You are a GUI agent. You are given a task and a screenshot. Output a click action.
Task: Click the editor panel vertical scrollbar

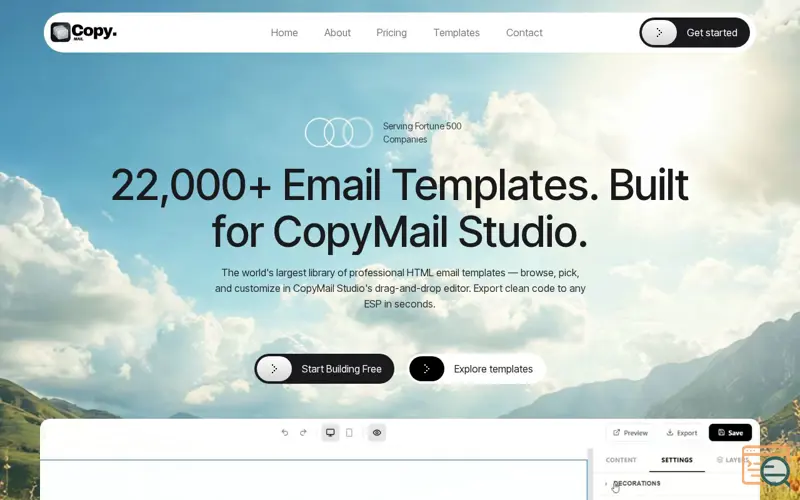pos(590,474)
